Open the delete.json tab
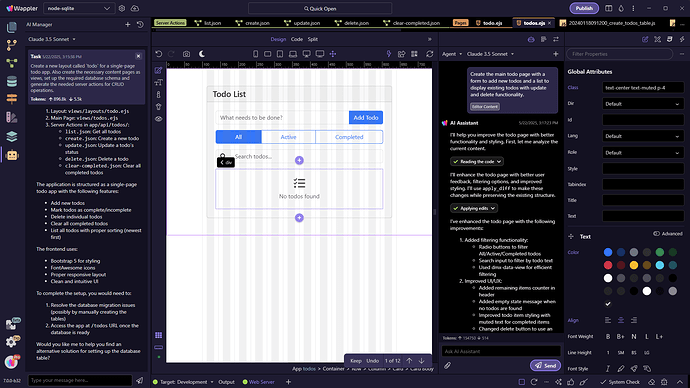 point(351,23)
